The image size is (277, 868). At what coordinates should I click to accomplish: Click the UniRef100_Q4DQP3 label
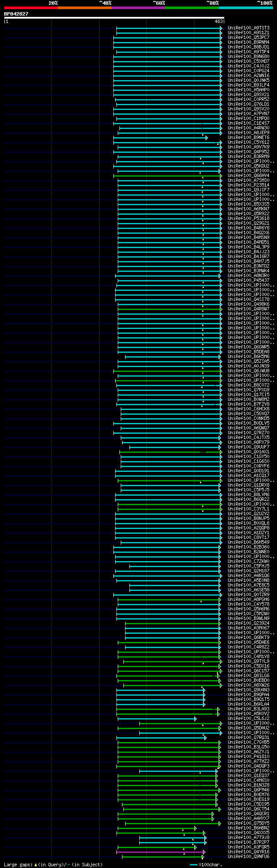tap(248, 766)
